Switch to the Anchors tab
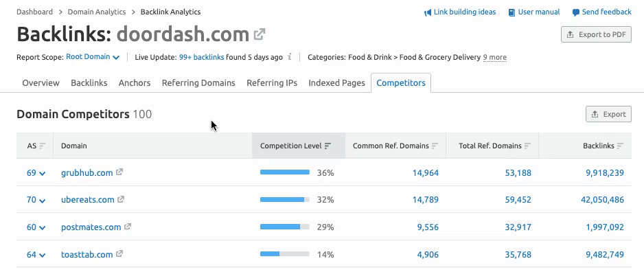This screenshot has width=644, height=272. click(135, 83)
